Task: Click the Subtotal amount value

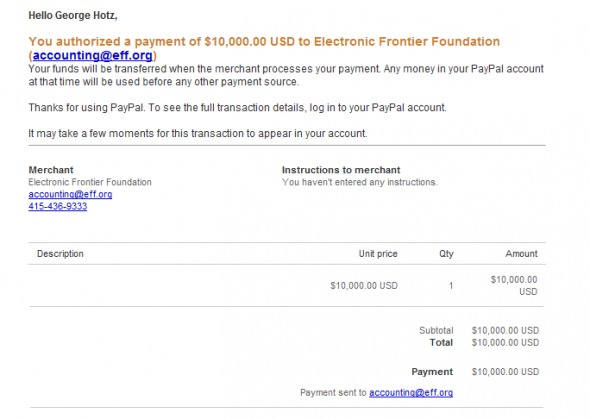Action: click(x=505, y=330)
